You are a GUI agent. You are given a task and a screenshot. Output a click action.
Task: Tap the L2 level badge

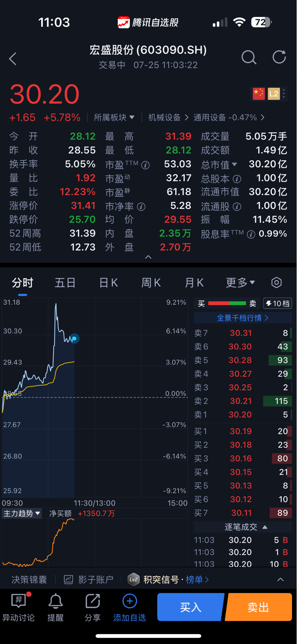click(x=274, y=94)
